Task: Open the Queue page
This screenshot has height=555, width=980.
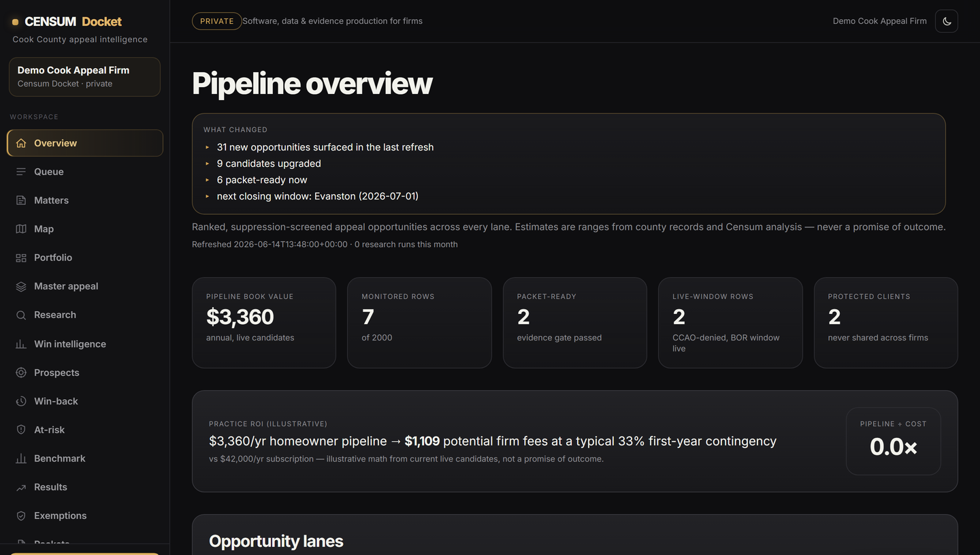Action: pyautogui.click(x=85, y=172)
